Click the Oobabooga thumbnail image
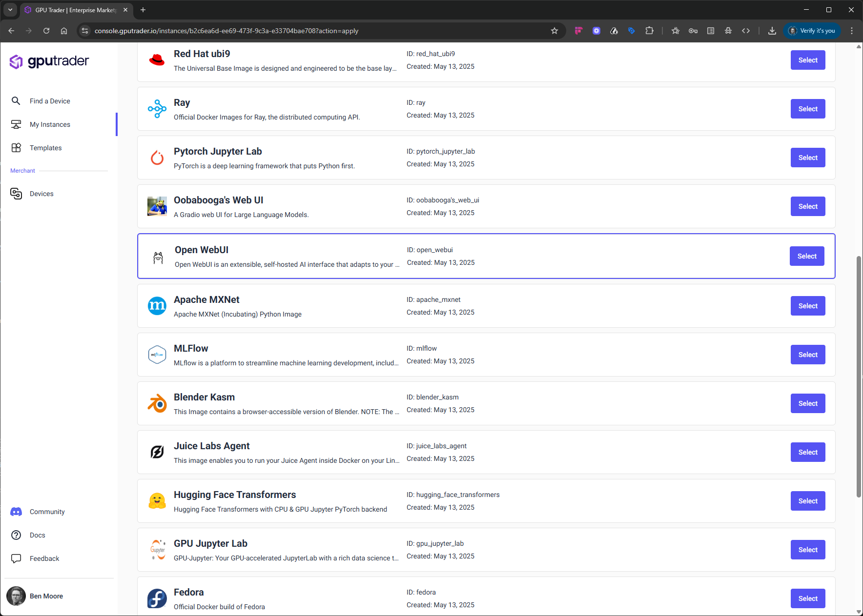 point(157,206)
